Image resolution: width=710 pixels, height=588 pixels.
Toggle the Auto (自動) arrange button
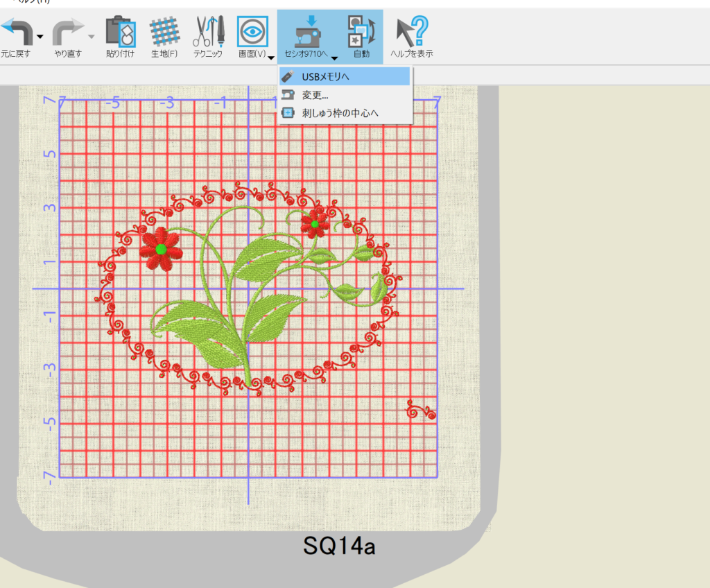361,31
